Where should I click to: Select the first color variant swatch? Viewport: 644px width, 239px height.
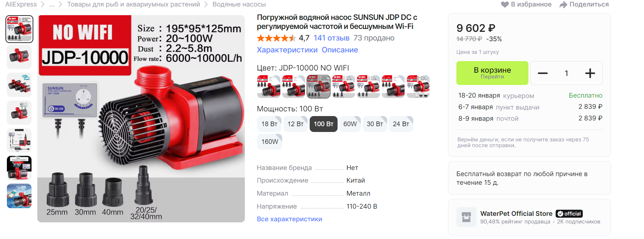click(x=269, y=86)
